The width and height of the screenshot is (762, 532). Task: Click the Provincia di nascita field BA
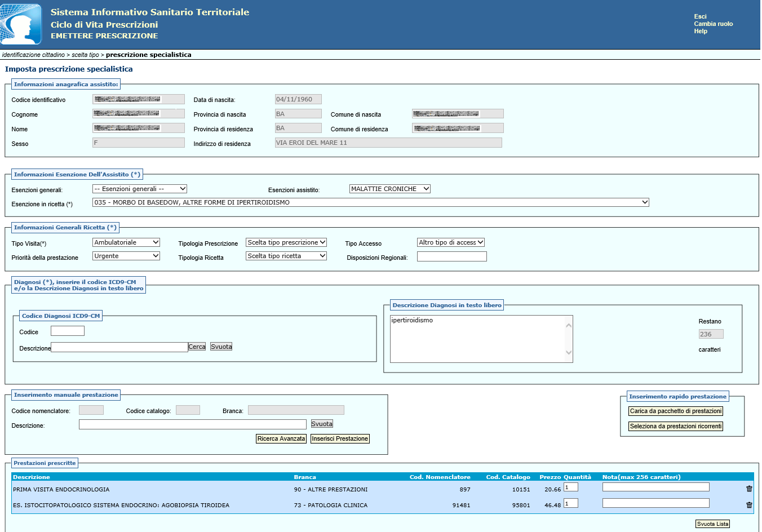(298, 114)
